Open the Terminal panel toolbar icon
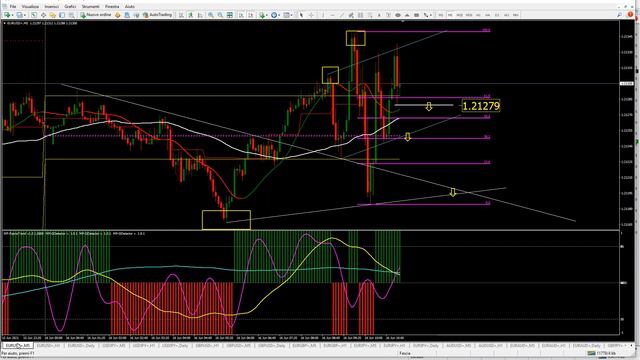The image size is (640, 360). (x=62, y=15)
